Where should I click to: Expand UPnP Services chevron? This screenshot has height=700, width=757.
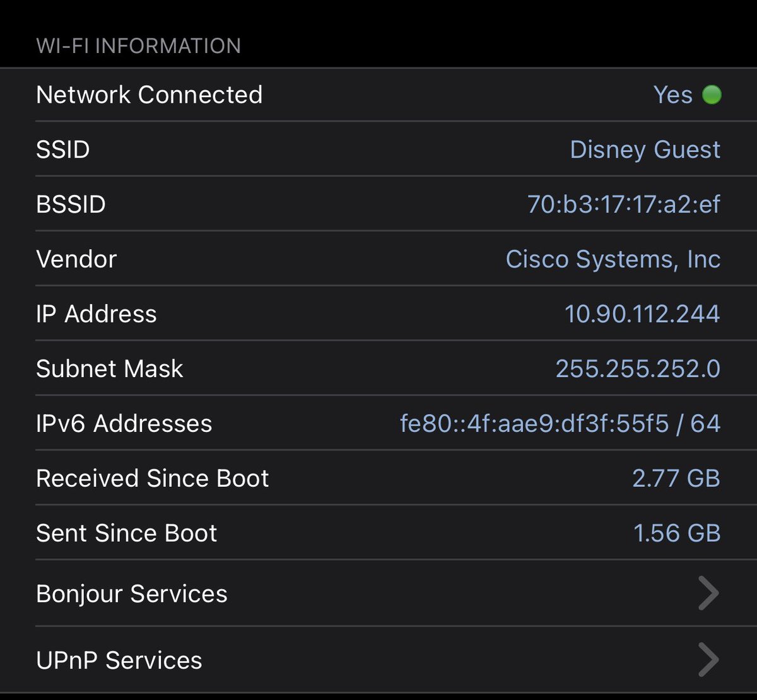708,660
